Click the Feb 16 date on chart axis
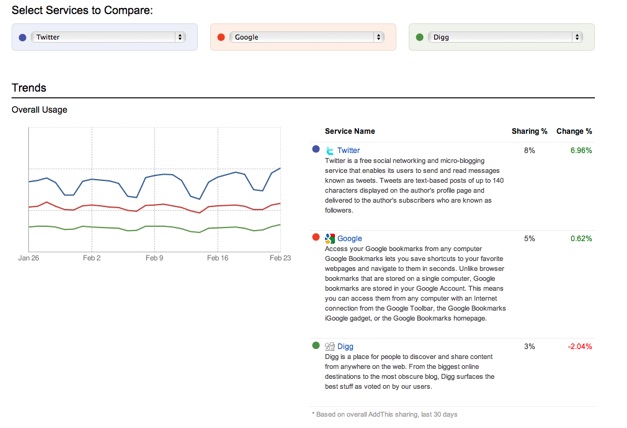The width and height of the screenshot is (627, 428). (x=217, y=258)
